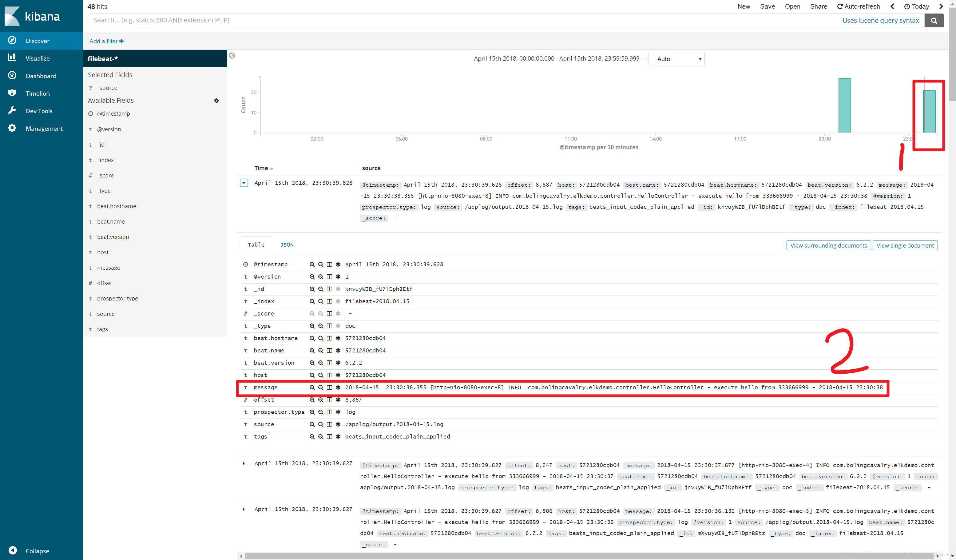Image resolution: width=956 pixels, height=560 pixels.
Task: Open Available Fields gear settings
Action: tap(216, 101)
